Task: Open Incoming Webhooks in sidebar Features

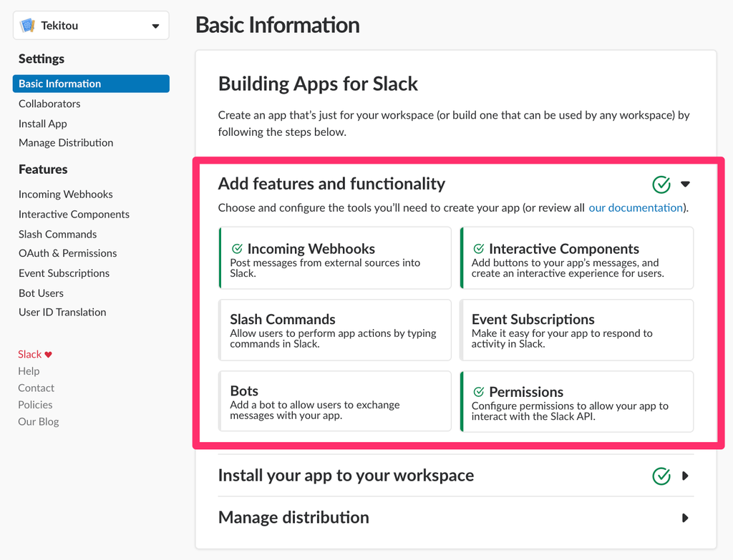Action: click(x=66, y=195)
